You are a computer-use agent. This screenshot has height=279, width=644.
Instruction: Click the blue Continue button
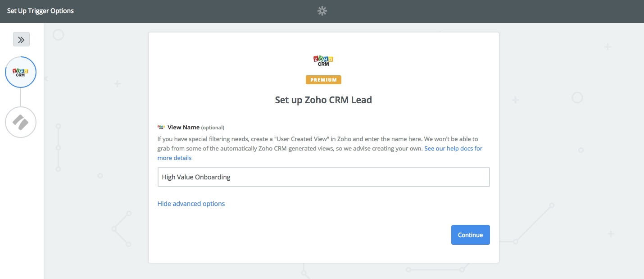click(x=470, y=235)
